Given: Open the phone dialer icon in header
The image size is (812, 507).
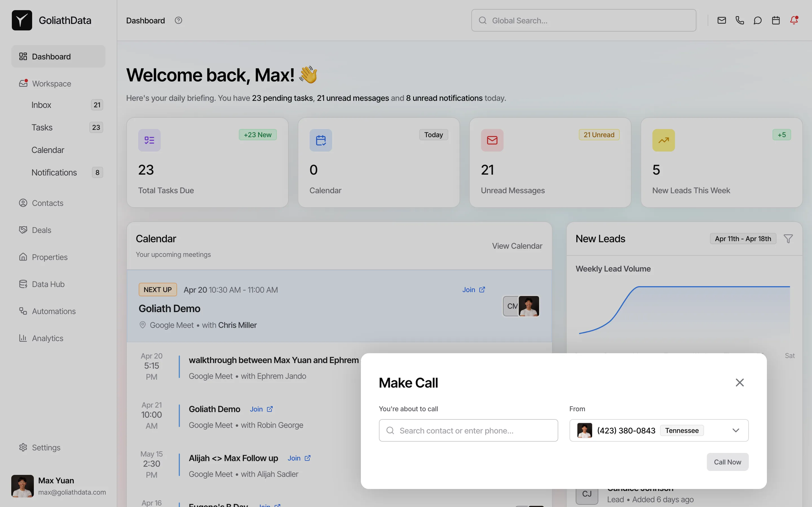Looking at the screenshot, I should [x=740, y=21].
